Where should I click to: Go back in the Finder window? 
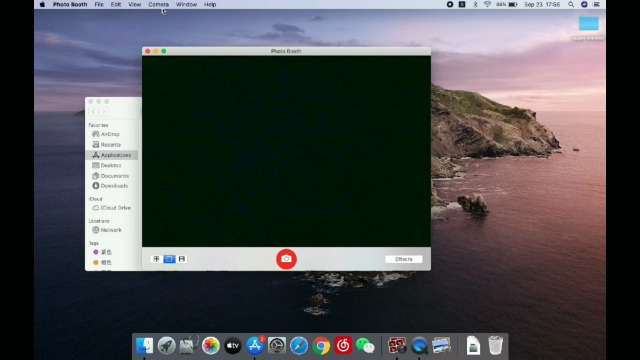(x=93, y=111)
